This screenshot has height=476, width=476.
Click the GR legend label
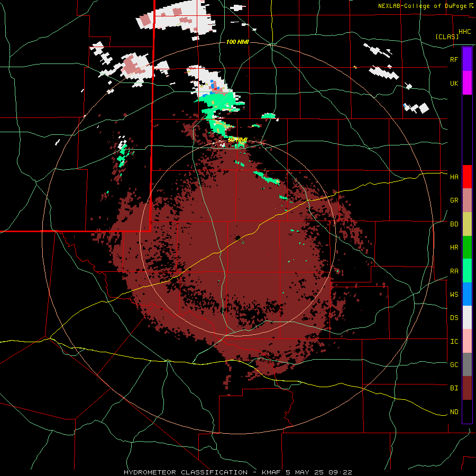click(x=454, y=200)
